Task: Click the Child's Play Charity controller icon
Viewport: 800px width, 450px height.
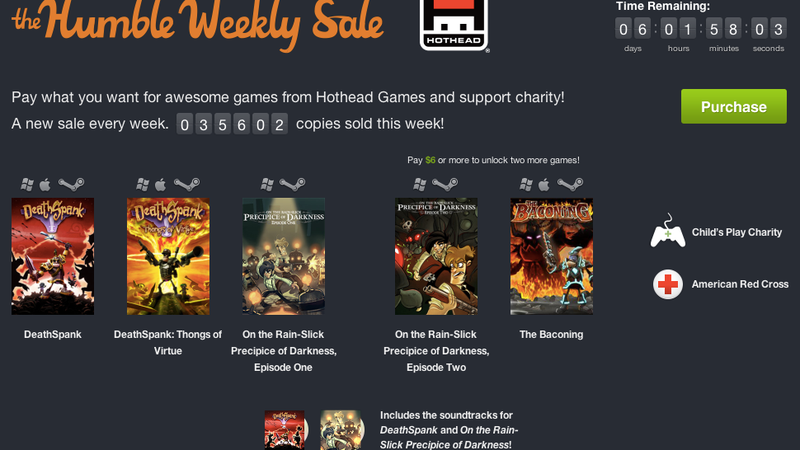Action: 667,231
